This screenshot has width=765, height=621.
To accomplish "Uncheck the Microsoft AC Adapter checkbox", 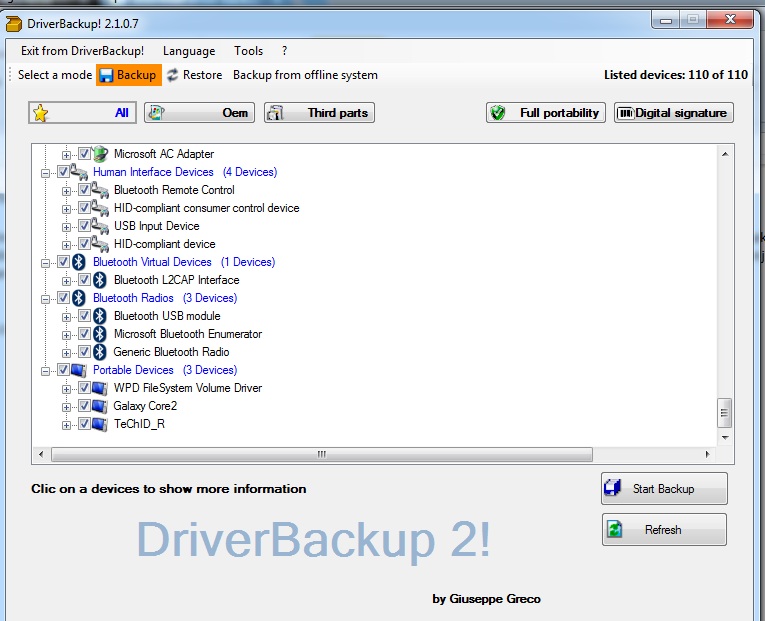I will [84, 154].
